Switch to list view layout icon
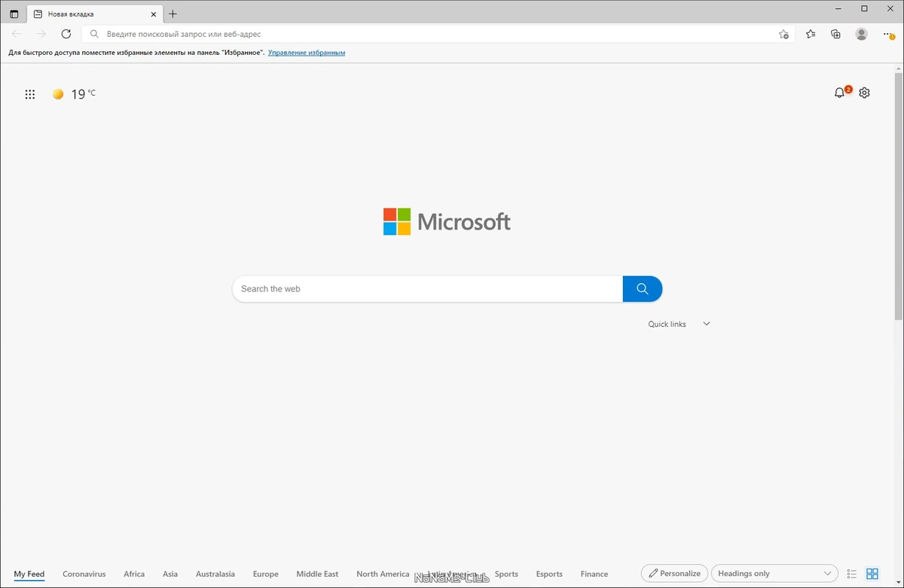 (852, 574)
